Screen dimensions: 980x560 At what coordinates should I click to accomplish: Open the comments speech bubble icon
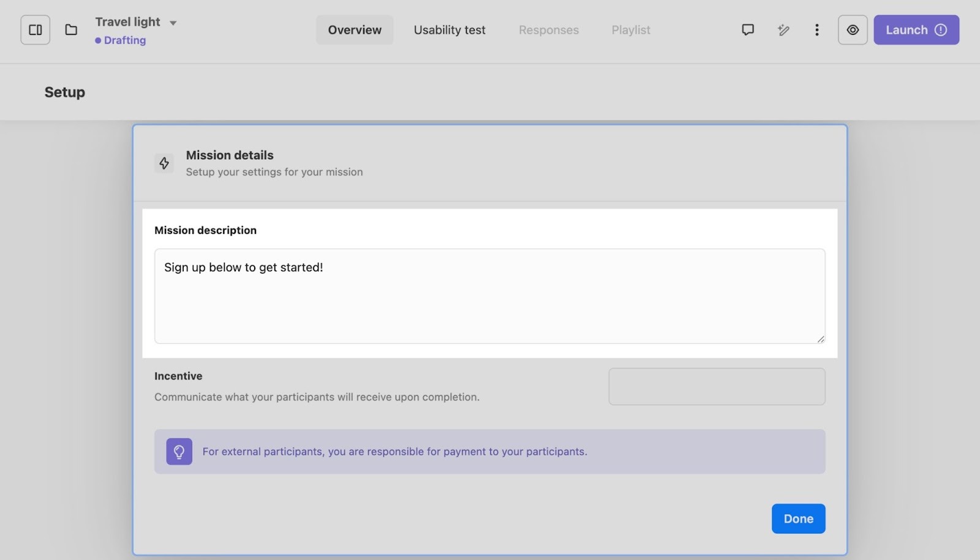[x=747, y=30]
